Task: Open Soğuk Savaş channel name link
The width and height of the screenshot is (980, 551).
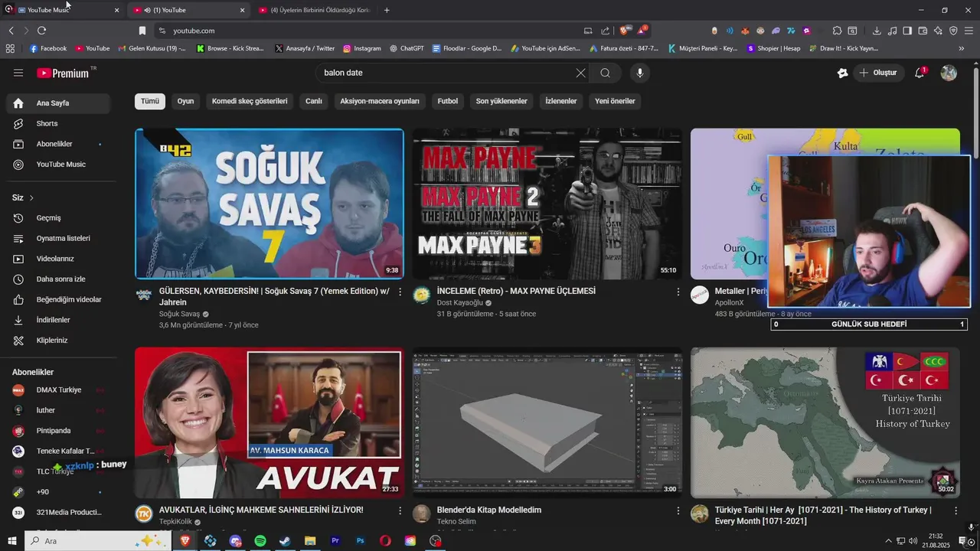Action: tap(179, 315)
